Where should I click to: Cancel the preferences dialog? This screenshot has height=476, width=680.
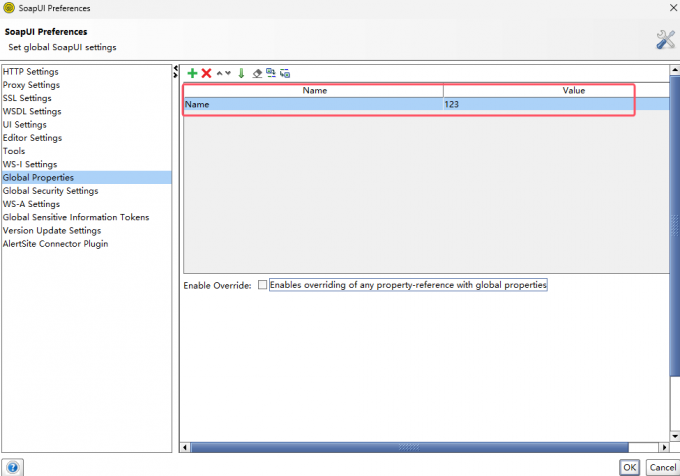[x=663, y=467]
